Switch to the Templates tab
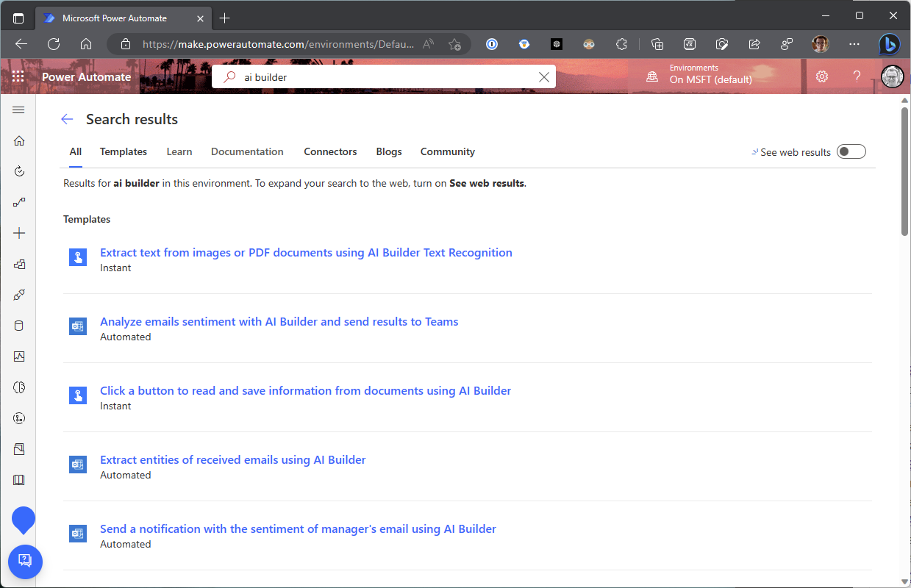The image size is (911, 588). pos(124,151)
